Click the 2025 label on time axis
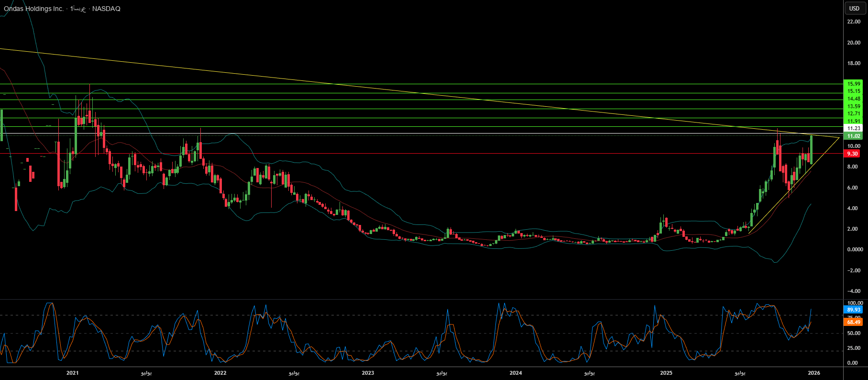 [666, 373]
